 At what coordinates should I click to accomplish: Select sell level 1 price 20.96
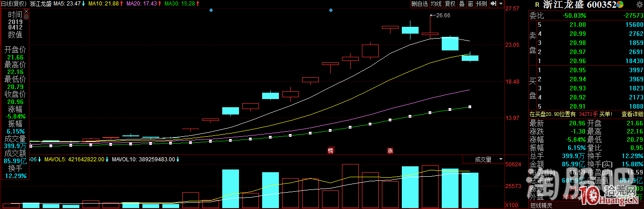[577, 61]
